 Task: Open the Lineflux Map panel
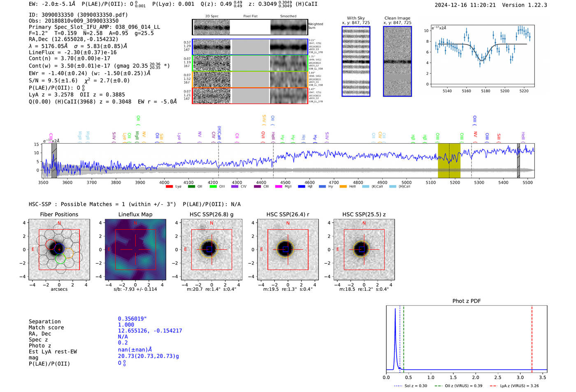click(x=135, y=250)
